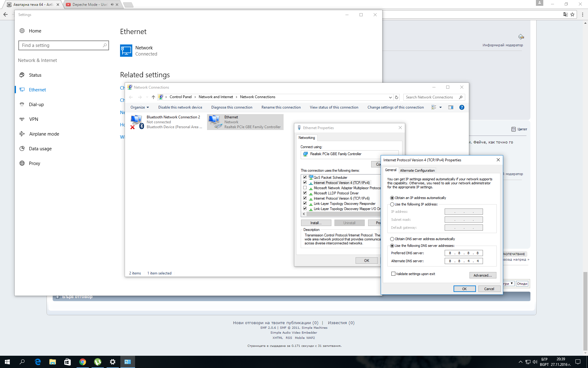This screenshot has height=368, width=588.
Task: Toggle the preview pane icon
Action: click(x=450, y=107)
